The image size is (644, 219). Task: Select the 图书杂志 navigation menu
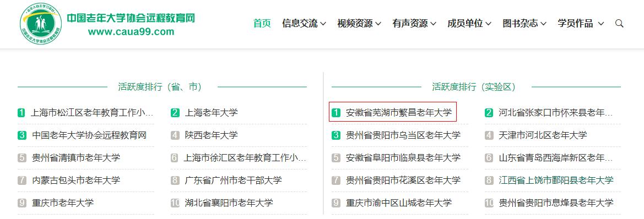click(x=524, y=23)
